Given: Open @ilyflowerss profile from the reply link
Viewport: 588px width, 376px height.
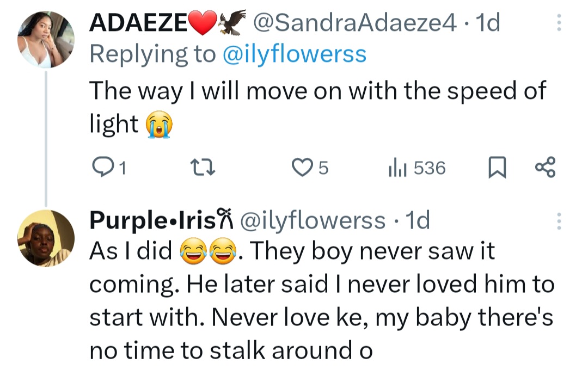Looking at the screenshot, I should pos(294,54).
